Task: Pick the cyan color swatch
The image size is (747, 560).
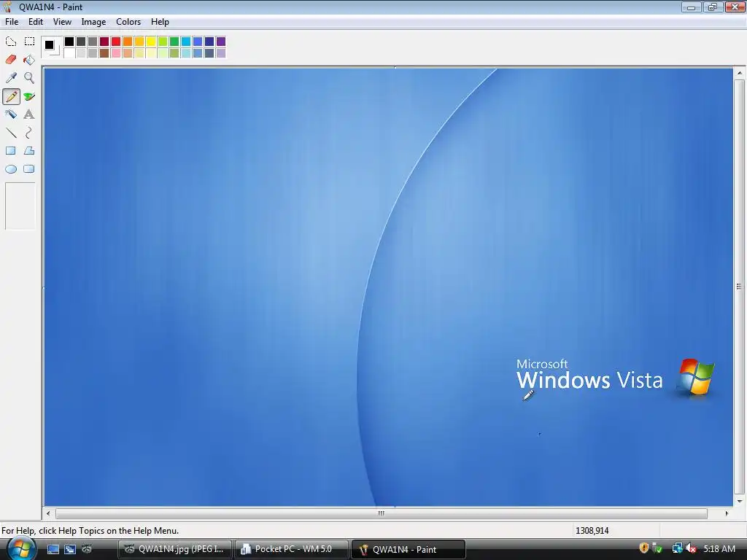Action: tap(186, 42)
